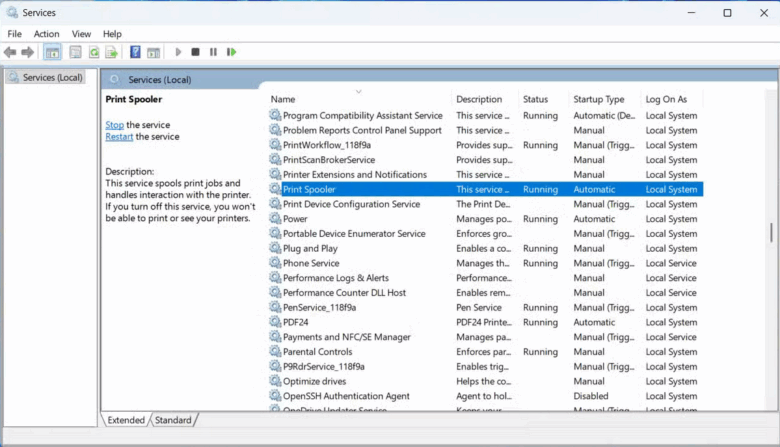Click the Restart Service toolbar icon
The width and height of the screenshot is (780, 447).
pos(231,52)
